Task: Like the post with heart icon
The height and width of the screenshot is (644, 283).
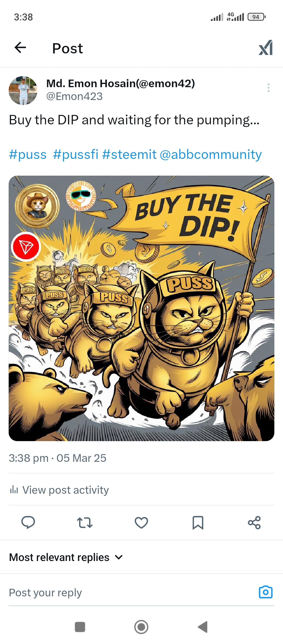Action: coord(141,523)
